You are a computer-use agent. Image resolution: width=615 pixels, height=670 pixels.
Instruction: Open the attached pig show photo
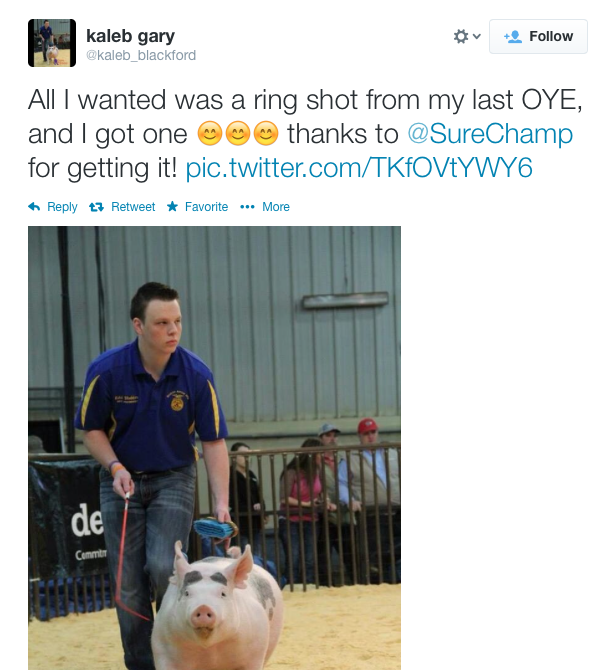click(215, 448)
